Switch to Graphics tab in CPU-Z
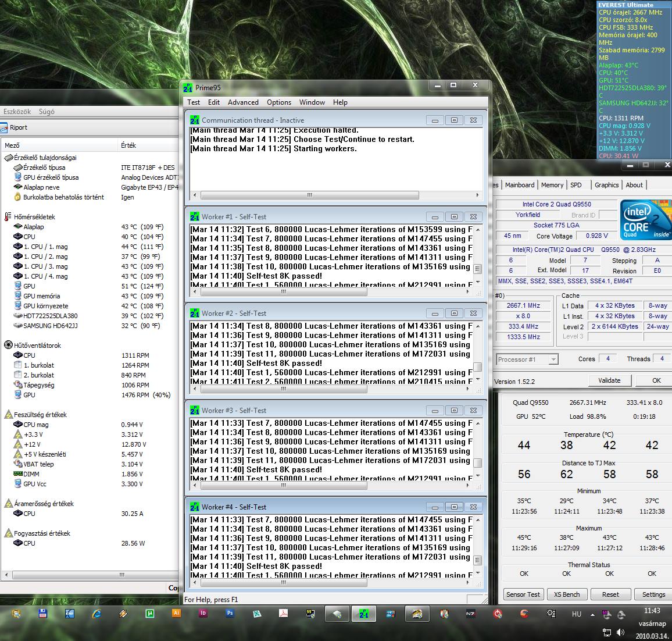 click(x=606, y=185)
